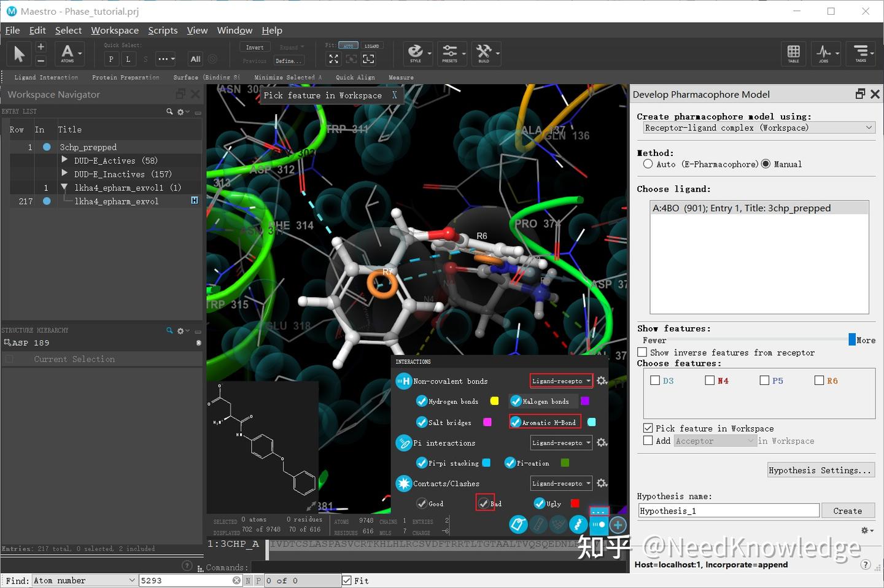This screenshot has width=884, height=588.
Task: Click the label tag toggle icon
Action: (x=518, y=524)
